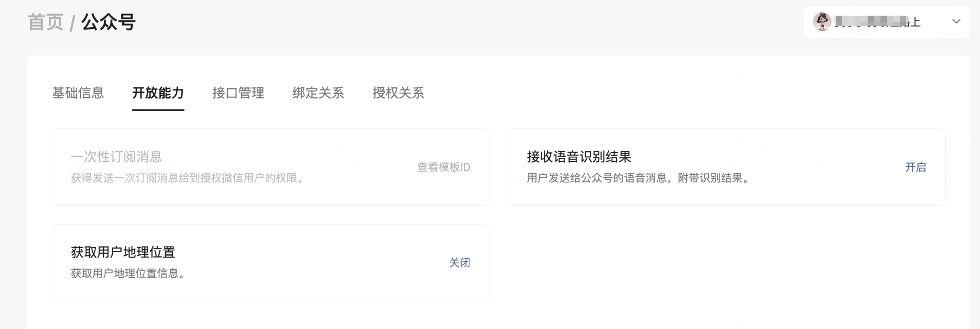This screenshot has height=329, width=980.
Task: Click the 获取用户地理位置 card title
Action: coord(123,252)
